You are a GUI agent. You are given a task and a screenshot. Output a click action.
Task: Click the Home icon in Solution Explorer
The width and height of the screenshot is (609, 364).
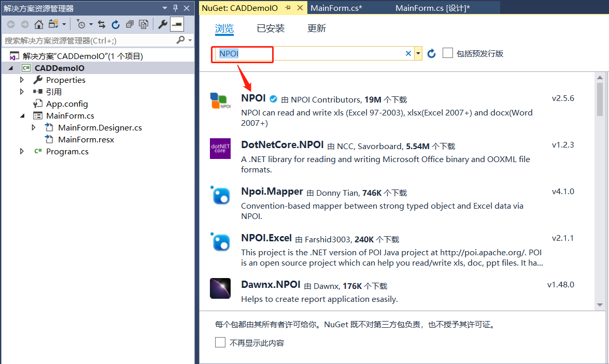pyautogui.click(x=38, y=24)
